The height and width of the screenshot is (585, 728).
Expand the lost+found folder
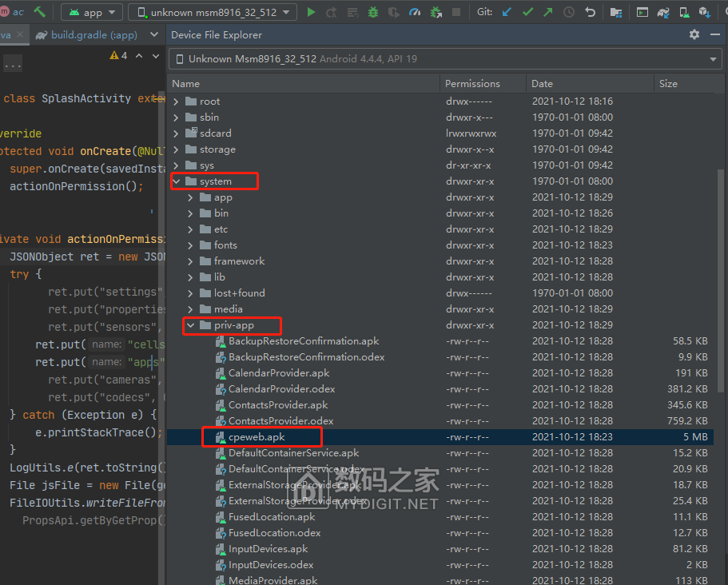tap(190, 293)
